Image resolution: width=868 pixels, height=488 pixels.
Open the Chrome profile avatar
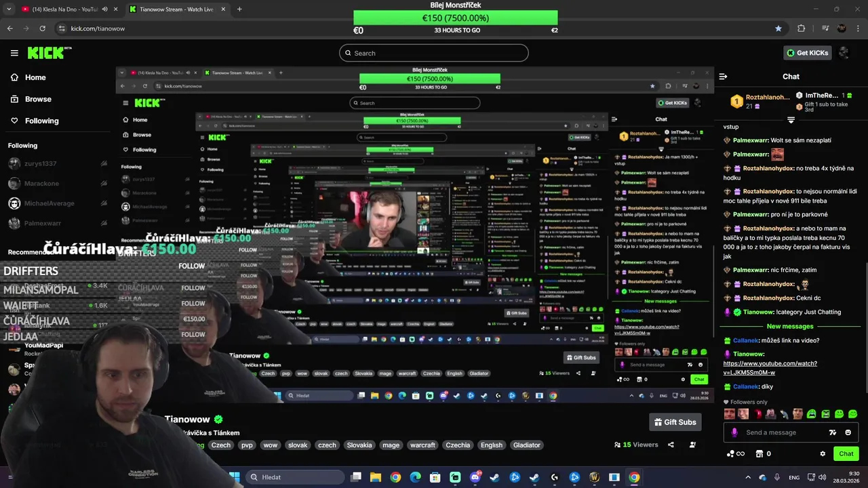842,28
